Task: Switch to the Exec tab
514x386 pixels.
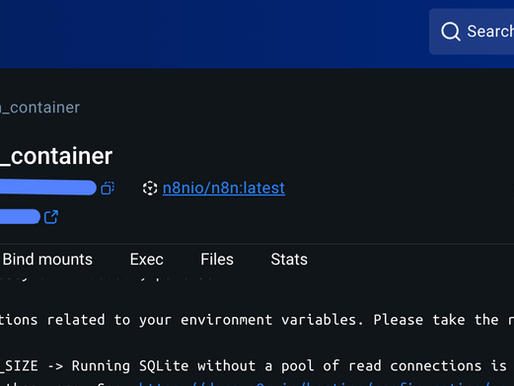Action: click(x=147, y=259)
